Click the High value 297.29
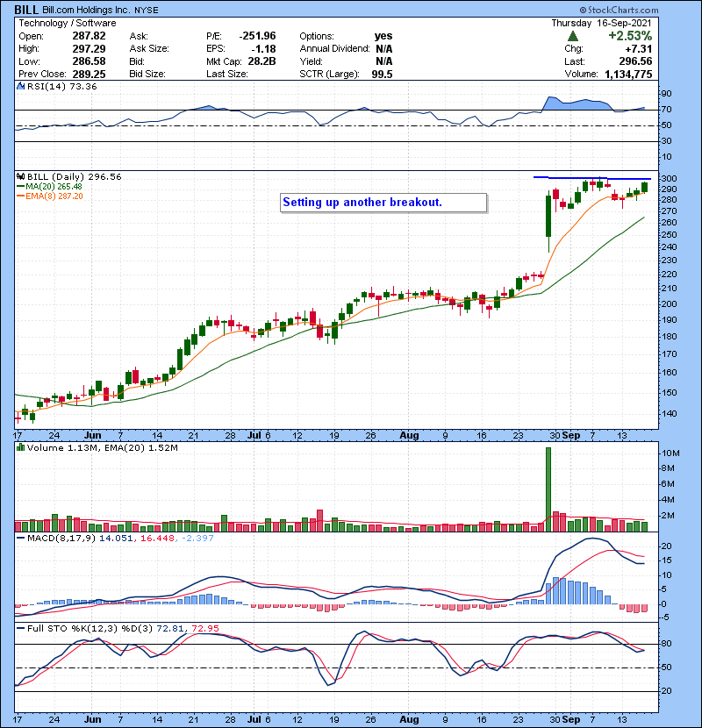This screenshot has width=702, height=728. [x=89, y=49]
